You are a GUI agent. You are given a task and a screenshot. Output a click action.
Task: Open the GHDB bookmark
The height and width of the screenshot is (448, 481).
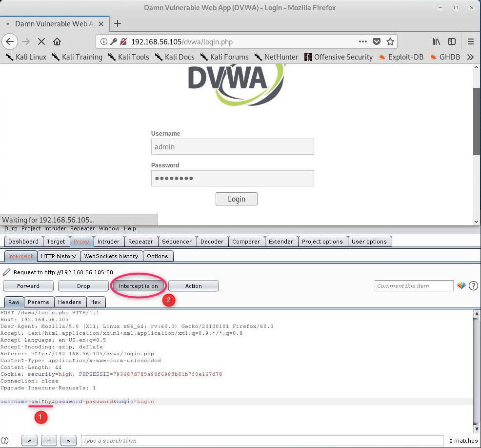coord(445,57)
